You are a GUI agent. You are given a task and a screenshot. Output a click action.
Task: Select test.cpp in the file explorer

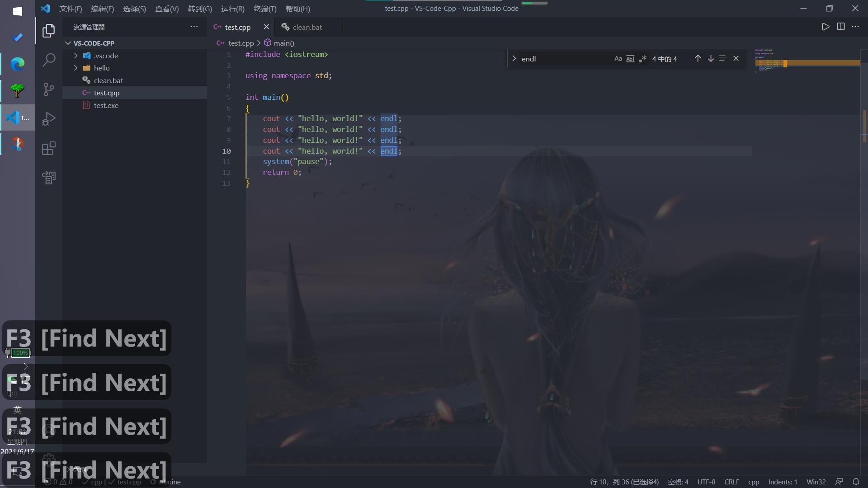[135, 93]
